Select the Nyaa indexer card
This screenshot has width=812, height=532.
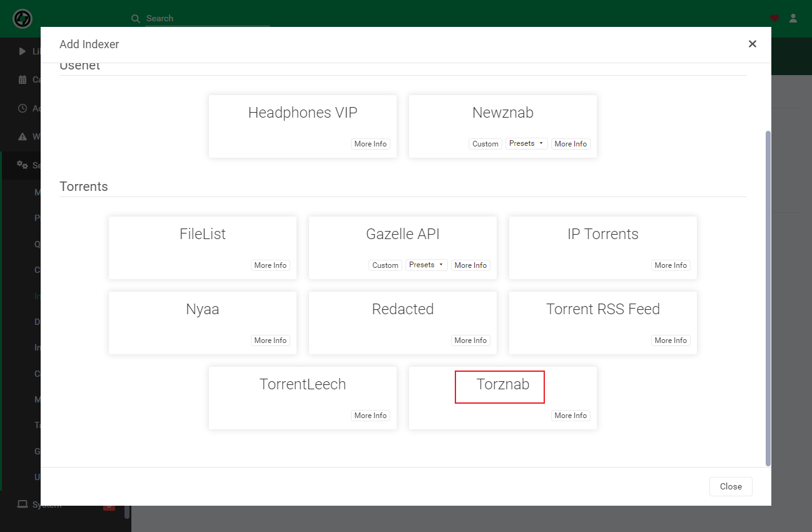203,323
